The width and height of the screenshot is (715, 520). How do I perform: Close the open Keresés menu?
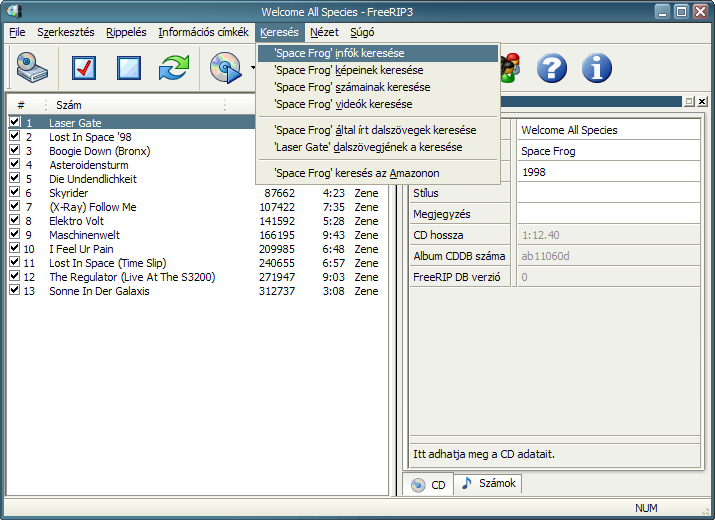pyautogui.click(x=279, y=32)
